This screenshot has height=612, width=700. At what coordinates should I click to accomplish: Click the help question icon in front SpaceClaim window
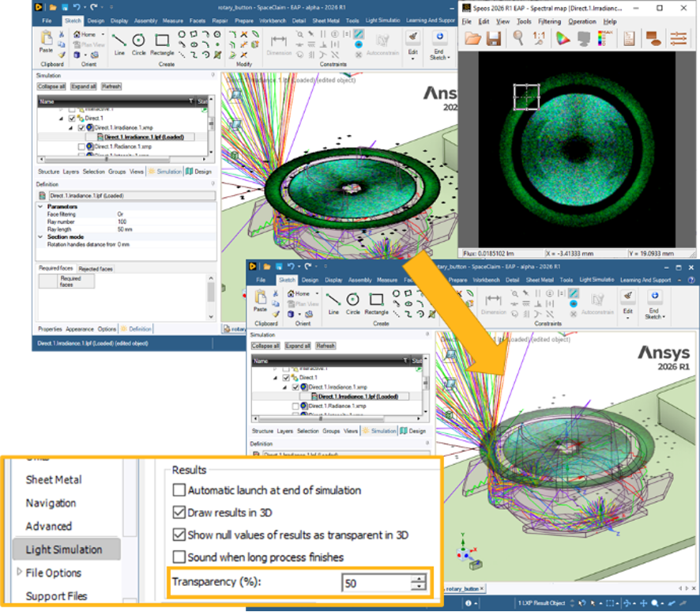691,280
